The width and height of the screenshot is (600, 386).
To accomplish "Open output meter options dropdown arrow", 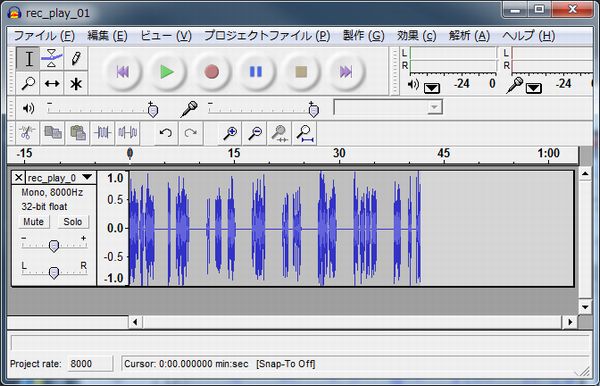I will [x=432, y=88].
